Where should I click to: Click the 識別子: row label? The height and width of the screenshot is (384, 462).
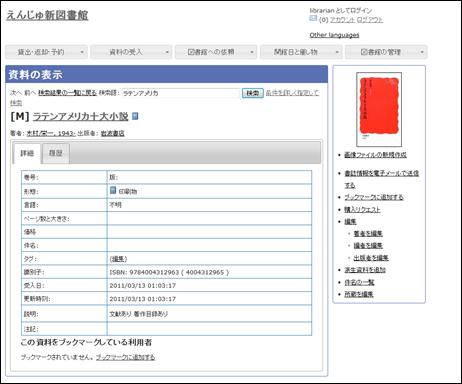[x=34, y=272]
